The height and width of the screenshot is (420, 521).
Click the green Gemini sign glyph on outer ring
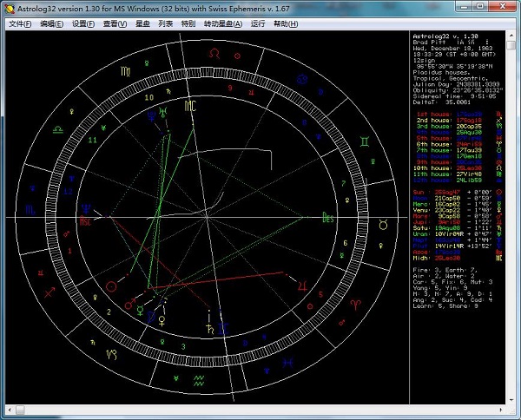coord(365,141)
